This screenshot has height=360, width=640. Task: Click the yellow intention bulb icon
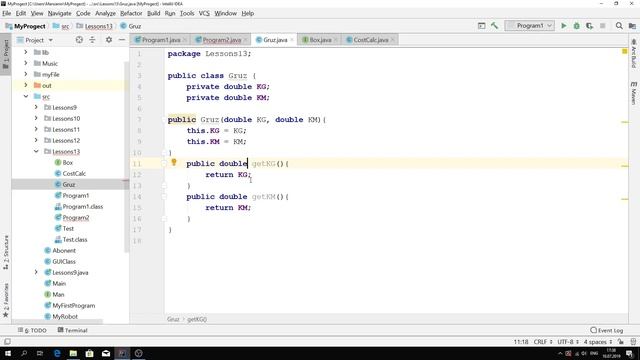(173, 162)
